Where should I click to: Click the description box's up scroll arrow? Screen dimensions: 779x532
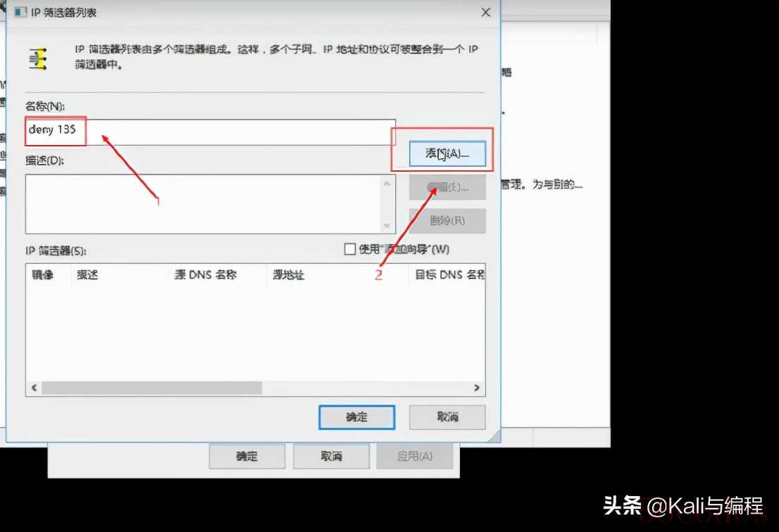coord(387,183)
